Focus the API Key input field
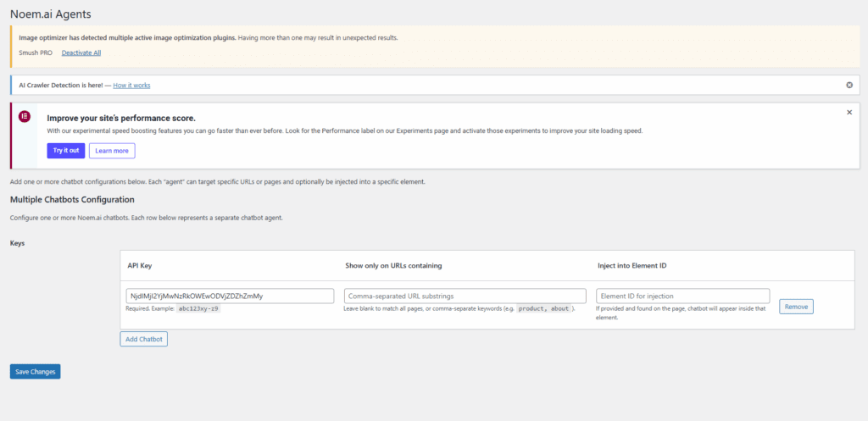 [229, 296]
